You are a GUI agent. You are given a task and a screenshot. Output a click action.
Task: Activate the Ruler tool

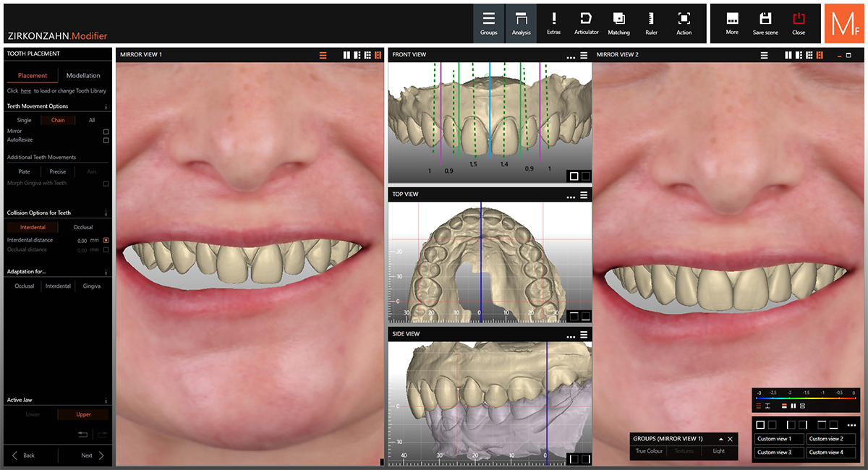pos(651,23)
